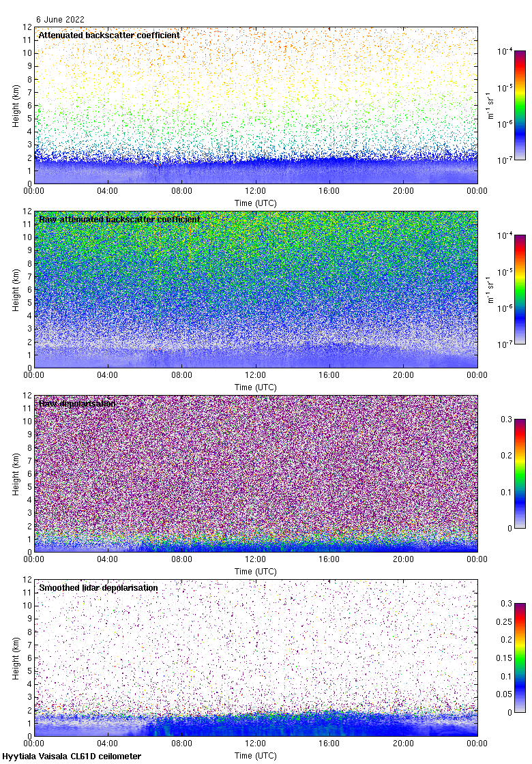This screenshot has height=764, width=532.
Task: Click 'Time (UTC)' label under top plot
Action: (256, 203)
